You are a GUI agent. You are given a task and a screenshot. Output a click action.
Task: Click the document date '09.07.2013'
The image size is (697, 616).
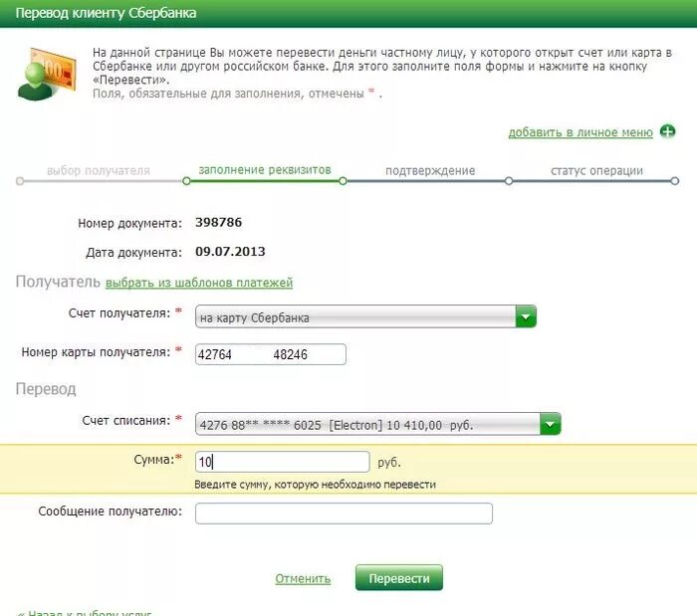tap(230, 252)
